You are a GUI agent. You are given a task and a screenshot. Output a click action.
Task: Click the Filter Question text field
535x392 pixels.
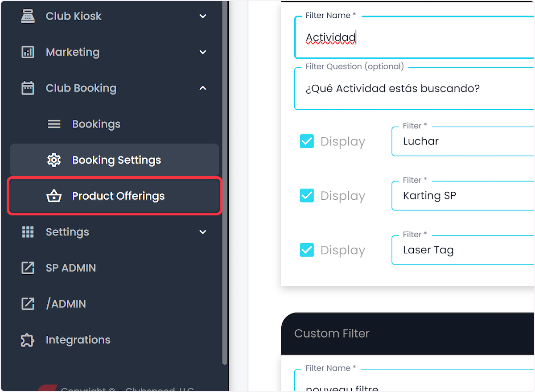pos(414,88)
